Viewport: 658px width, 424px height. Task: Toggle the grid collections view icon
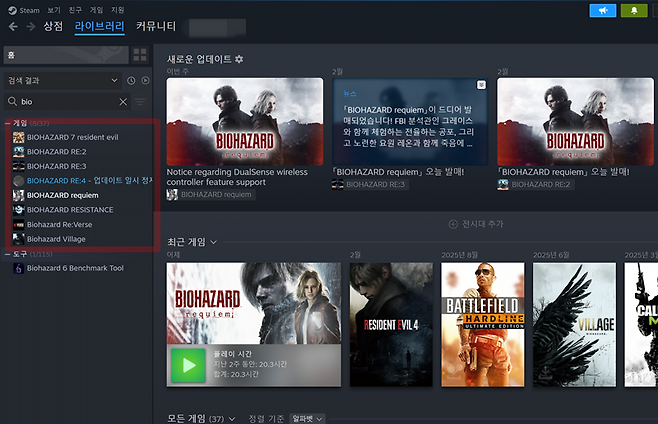(x=140, y=55)
